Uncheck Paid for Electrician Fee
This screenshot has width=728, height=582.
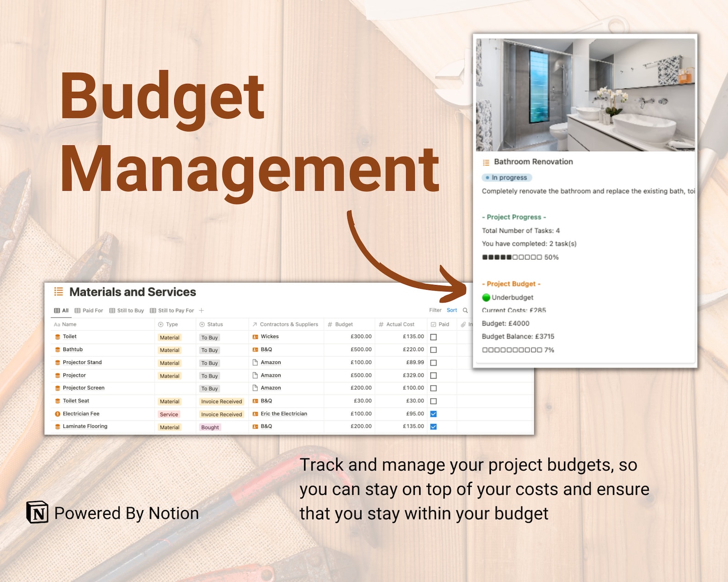point(433,414)
